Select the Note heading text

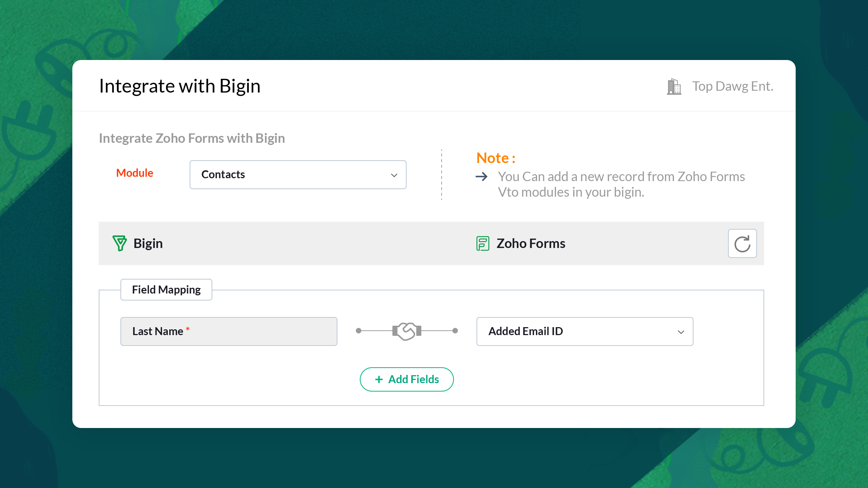tap(495, 158)
